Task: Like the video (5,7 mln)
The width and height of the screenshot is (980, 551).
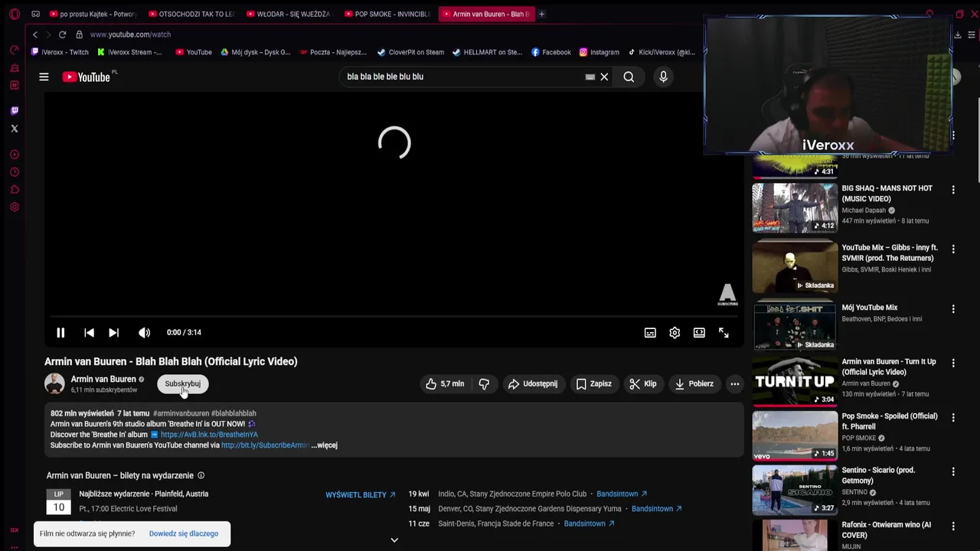Action: click(445, 383)
